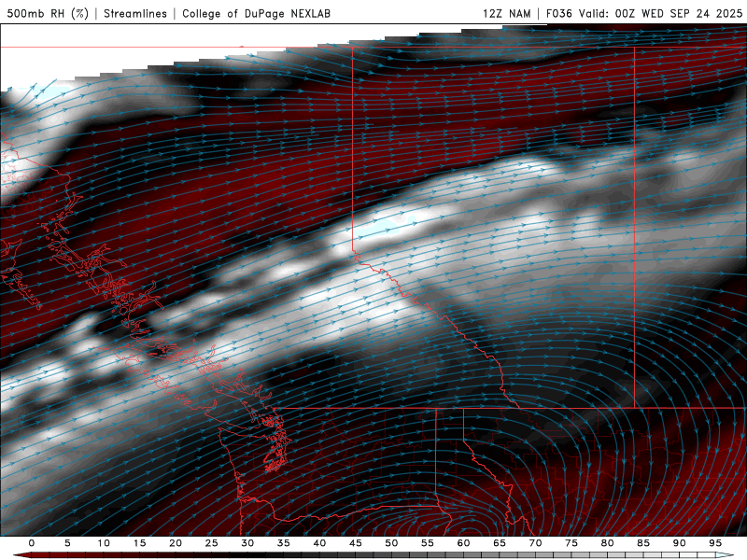Click the 80 label on the color bar
This screenshot has width=747, height=560.
[608, 543]
